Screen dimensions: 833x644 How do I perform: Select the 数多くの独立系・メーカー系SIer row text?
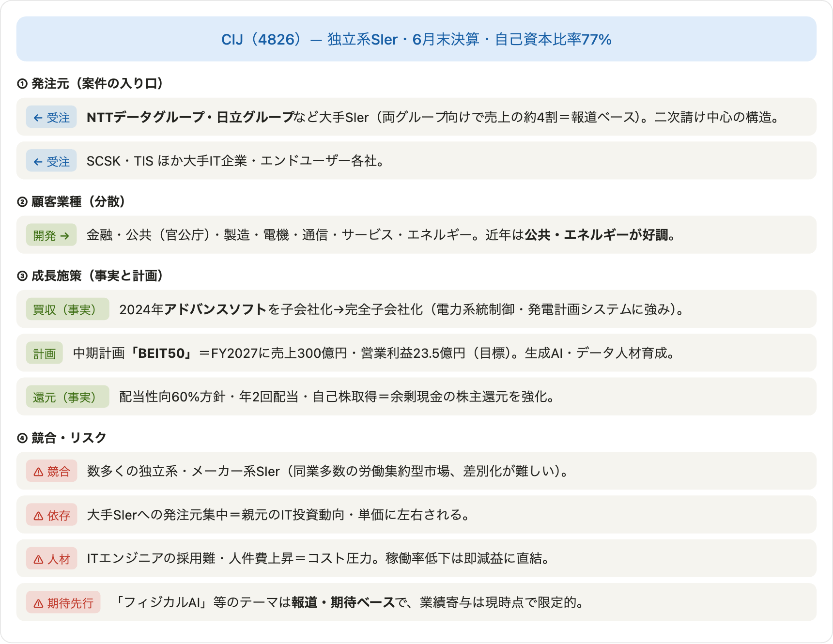[328, 471]
